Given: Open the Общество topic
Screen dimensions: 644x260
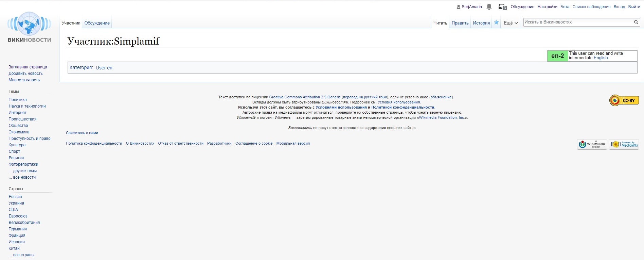Looking at the screenshot, I should click(x=18, y=126).
